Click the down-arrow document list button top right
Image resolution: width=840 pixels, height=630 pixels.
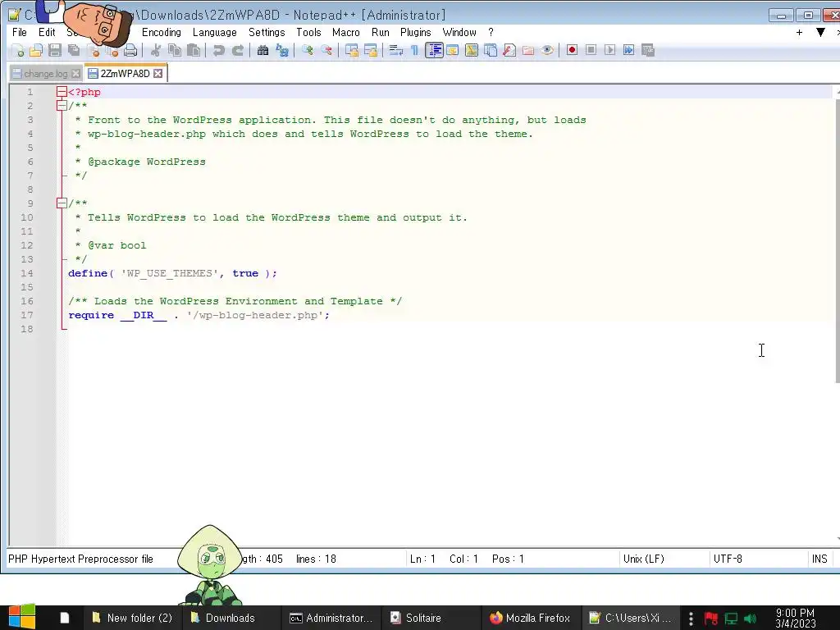coord(820,33)
